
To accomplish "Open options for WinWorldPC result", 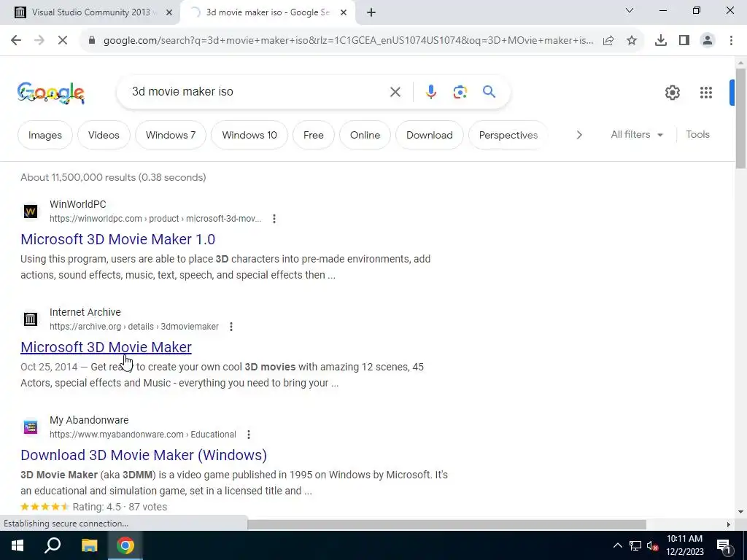I will tap(274, 219).
